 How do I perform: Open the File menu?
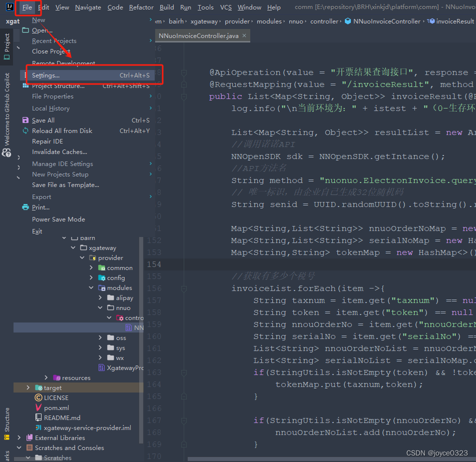click(x=27, y=7)
